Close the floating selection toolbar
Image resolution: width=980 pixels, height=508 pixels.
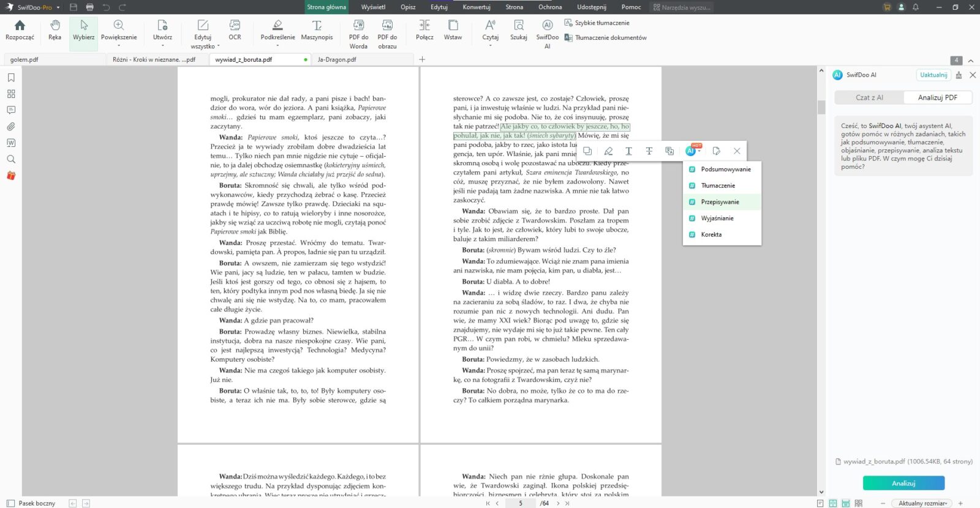click(x=737, y=151)
